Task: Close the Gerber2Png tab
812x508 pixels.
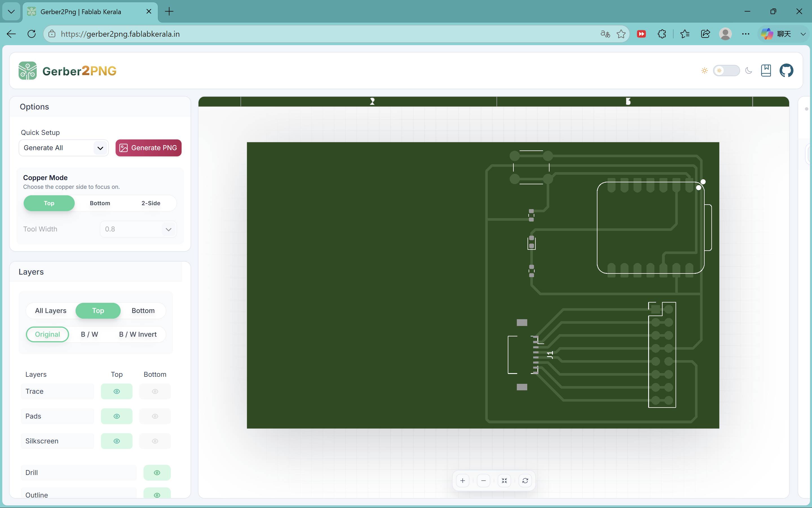Action: coord(149,11)
